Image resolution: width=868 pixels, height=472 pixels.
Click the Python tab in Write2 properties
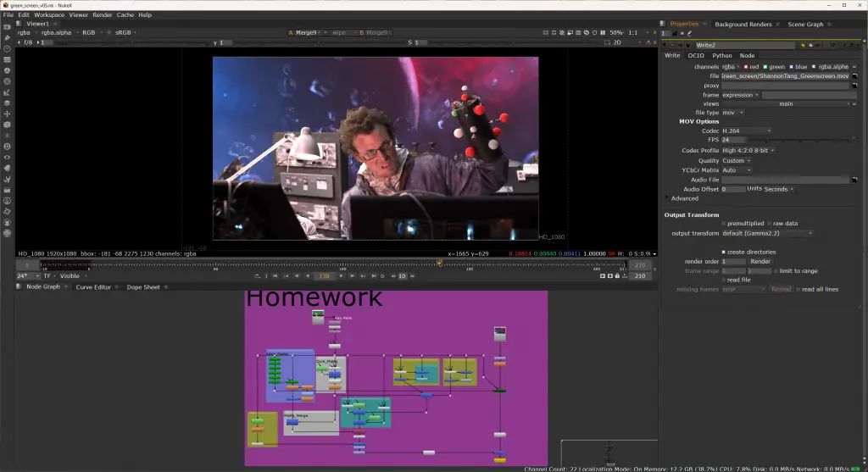tap(722, 55)
